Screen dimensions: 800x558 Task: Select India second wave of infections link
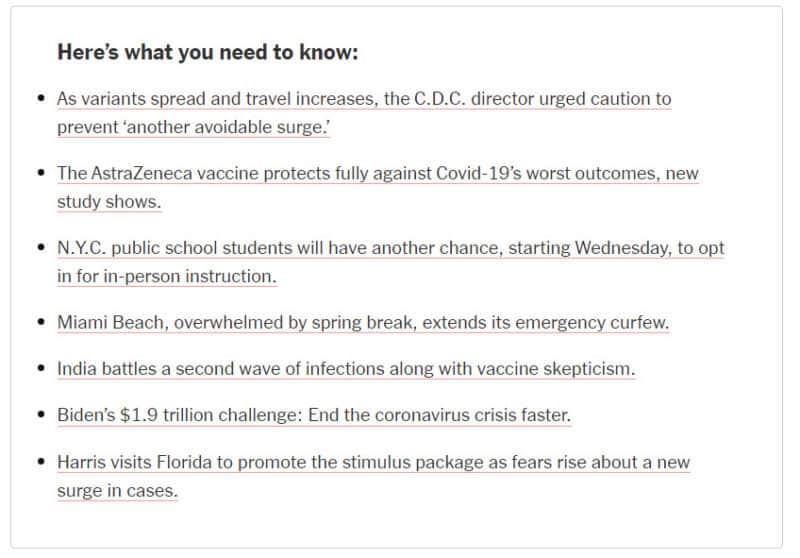pyautogui.click(x=346, y=368)
